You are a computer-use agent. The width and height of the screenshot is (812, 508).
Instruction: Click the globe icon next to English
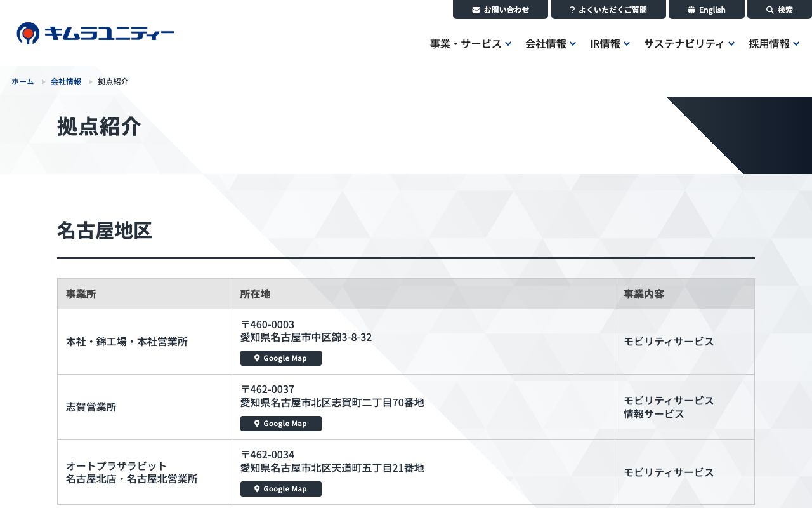(x=691, y=10)
